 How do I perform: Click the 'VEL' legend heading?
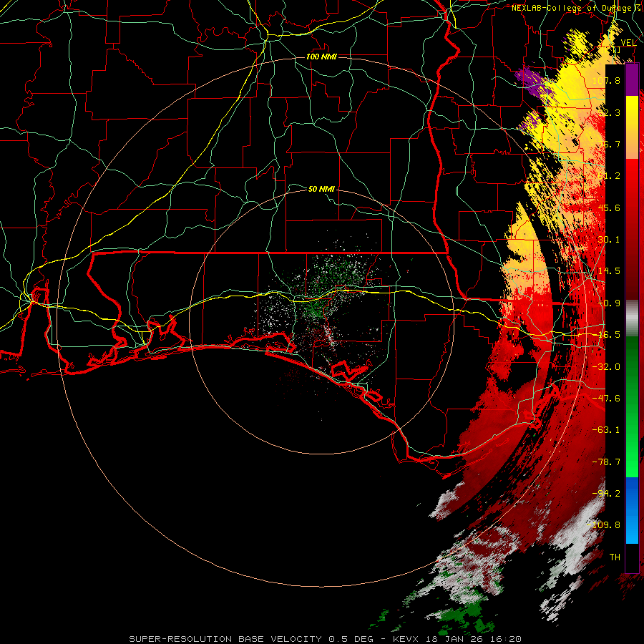tap(628, 43)
